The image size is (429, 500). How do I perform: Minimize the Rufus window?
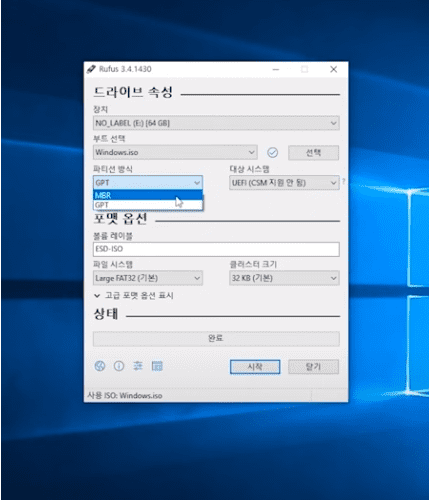(x=276, y=69)
